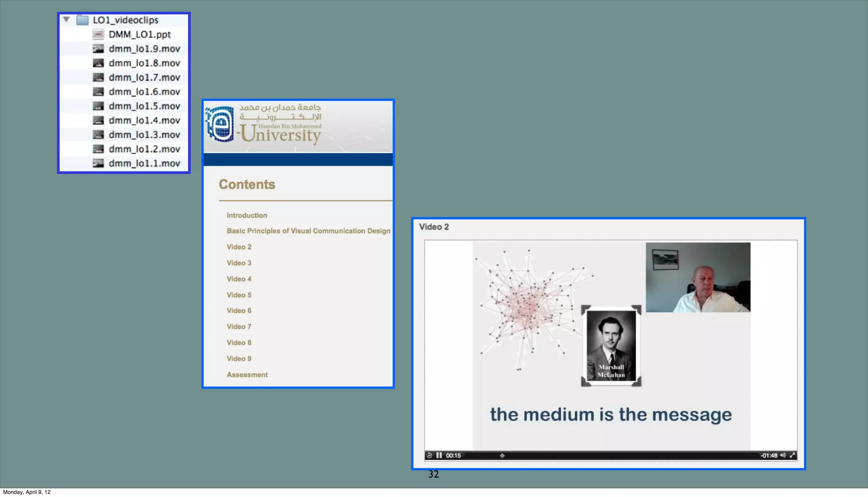This screenshot has height=497, width=868.
Task: Open the Introduction contents link
Action: [x=247, y=215]
